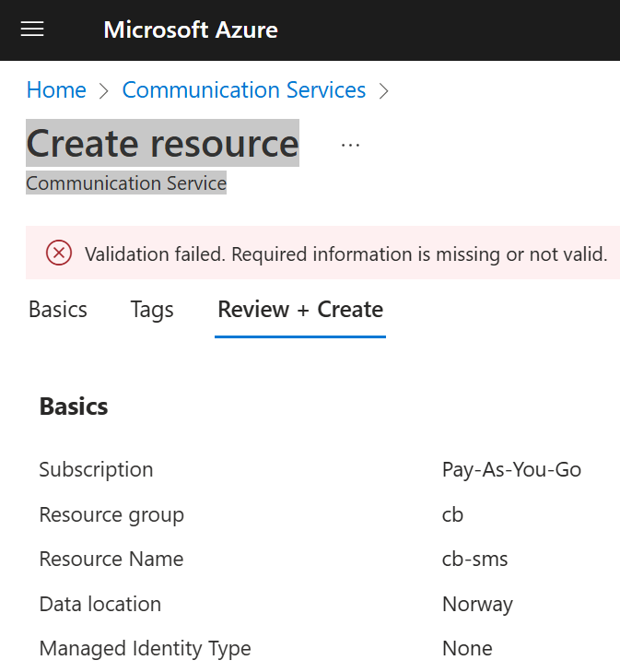
Task: Click the Create resource page title
Action: tap(162, 143)
